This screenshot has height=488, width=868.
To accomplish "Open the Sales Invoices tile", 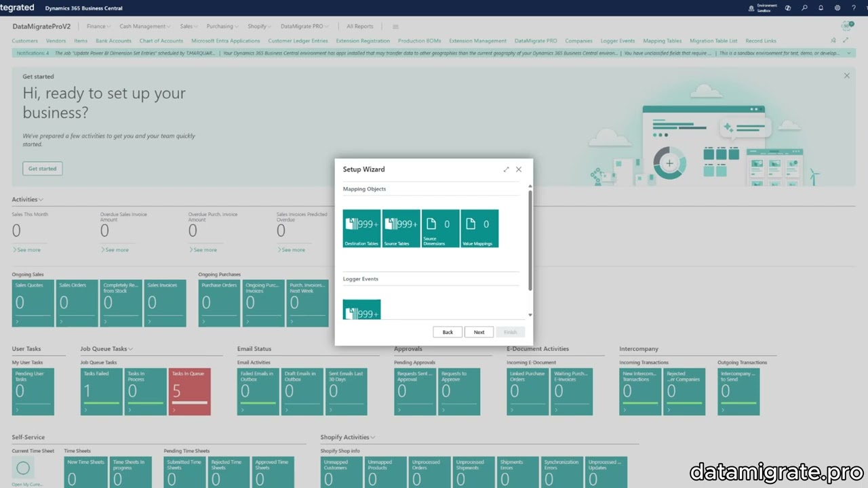I will click(x=165, y=303).
